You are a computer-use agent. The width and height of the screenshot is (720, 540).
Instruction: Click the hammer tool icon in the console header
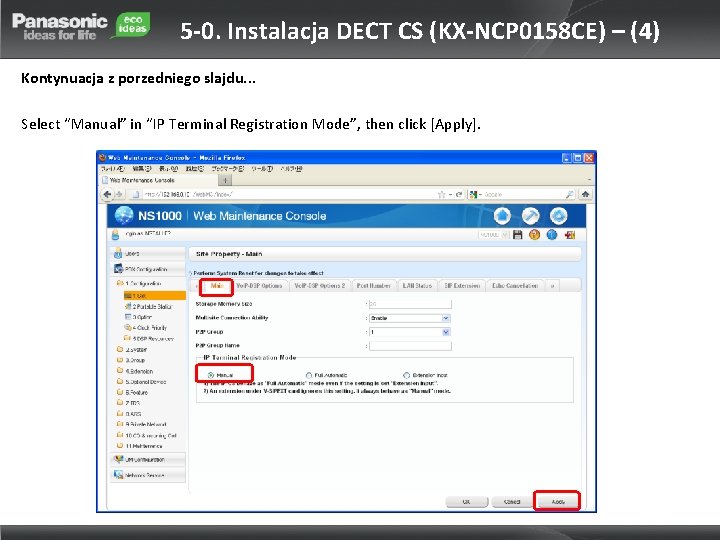coord(530,216)
